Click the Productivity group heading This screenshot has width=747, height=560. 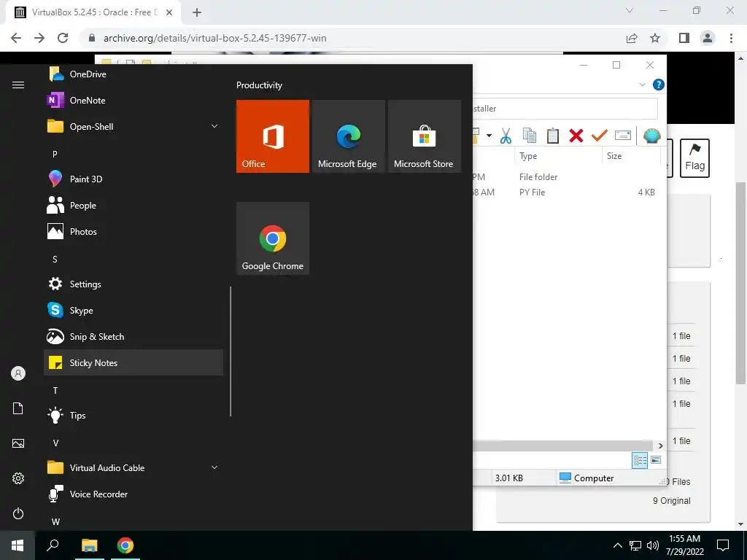[x=259, y=85]
